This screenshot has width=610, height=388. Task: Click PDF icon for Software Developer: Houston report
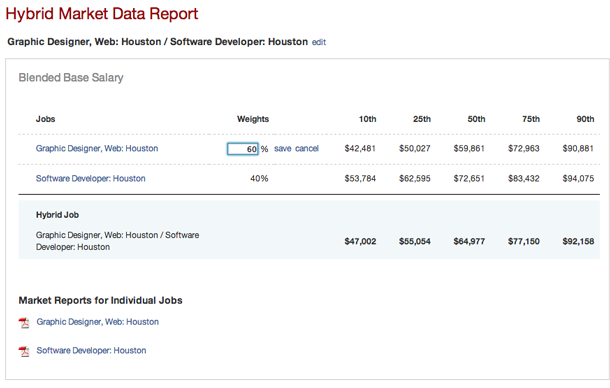(x=24, y=351)
